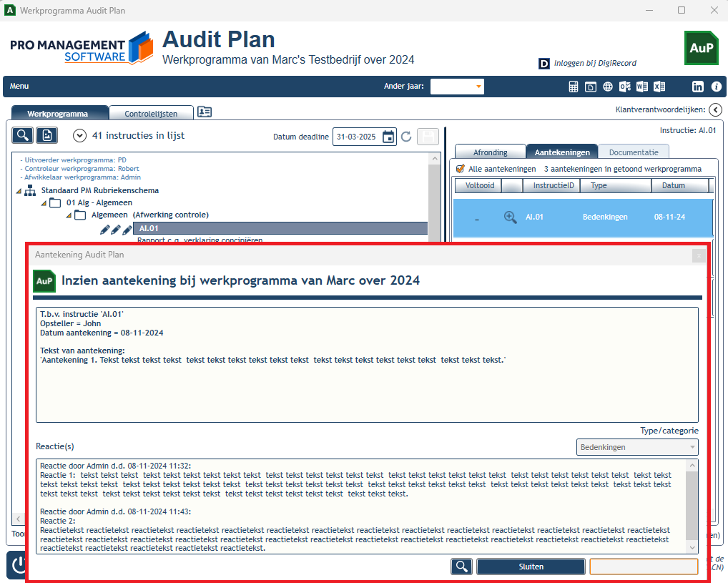Click the magnifier search button above instruction list
Screen dimensions: 728x583
pos(22,135)
